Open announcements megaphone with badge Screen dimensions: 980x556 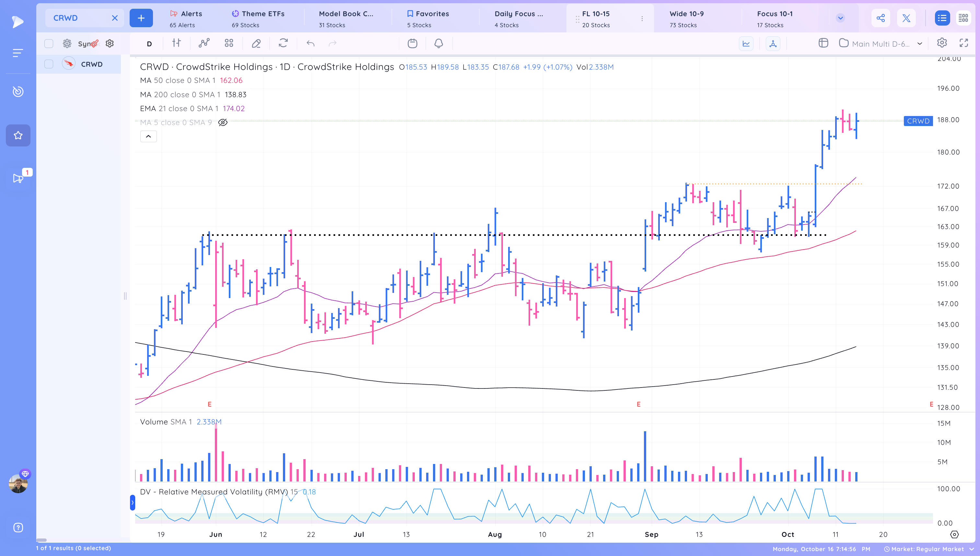pyautogui.click(x=18, y=178)
